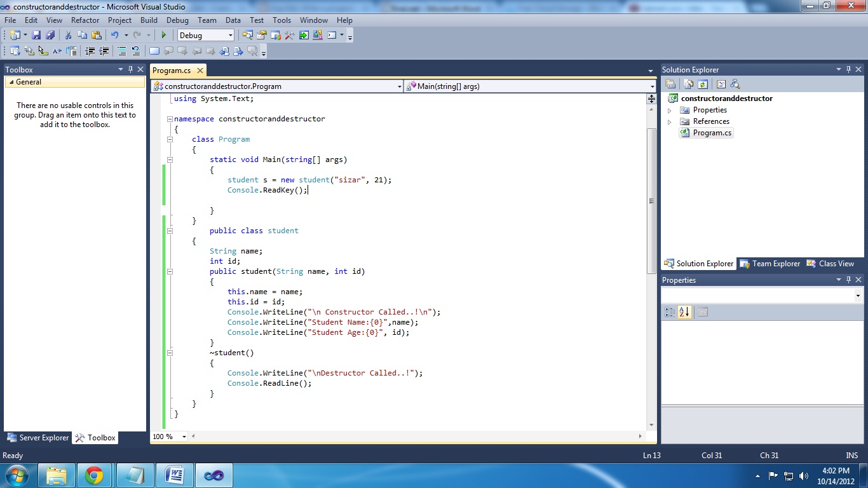Click the editor horizontal scrollbar track
This screenshot has height=488, width=868.
point(417,437)
